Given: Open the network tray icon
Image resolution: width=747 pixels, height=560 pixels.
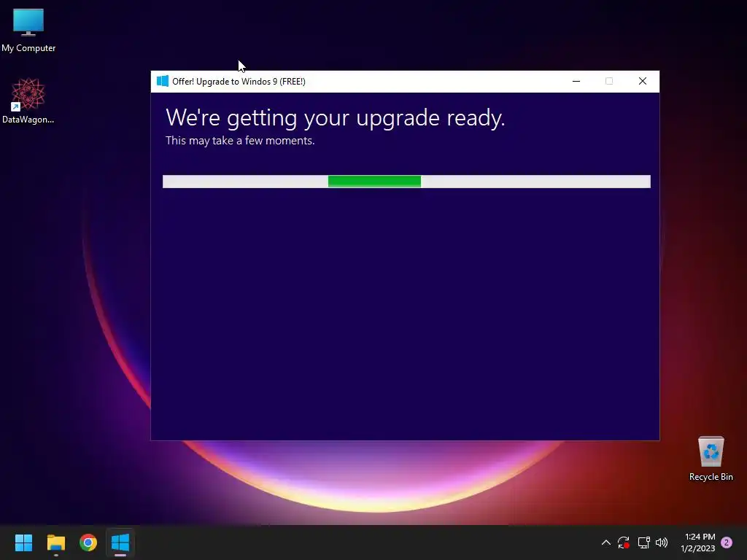Looking at the screenshot, I should pyautogui.click(x=643, y=542).
